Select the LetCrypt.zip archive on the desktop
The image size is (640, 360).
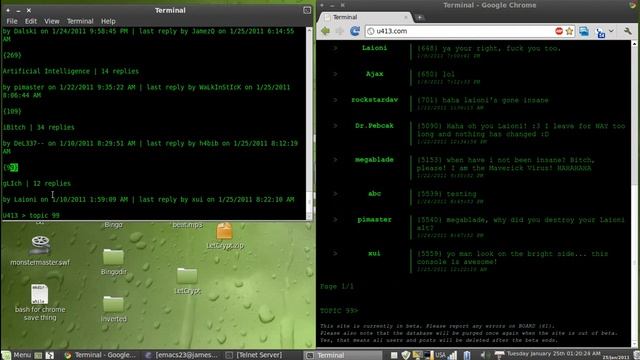pyautogui.click(x=224, y=231)
